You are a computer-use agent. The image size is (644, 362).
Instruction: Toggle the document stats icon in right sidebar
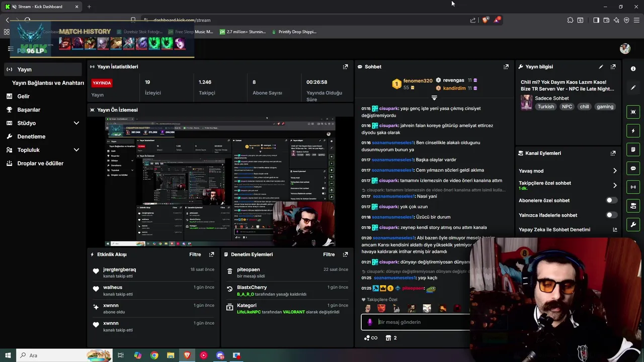[x=633, y=149]
